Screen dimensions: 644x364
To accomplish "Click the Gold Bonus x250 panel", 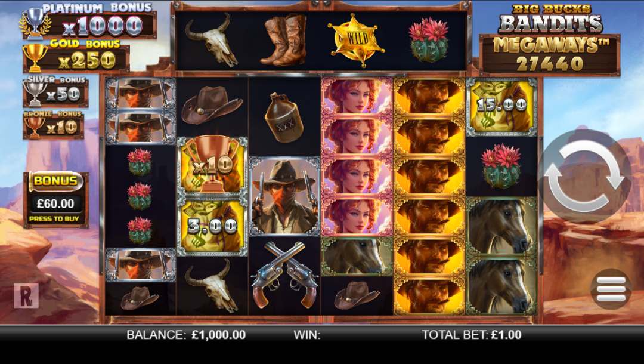I will [x=76, y=57].
